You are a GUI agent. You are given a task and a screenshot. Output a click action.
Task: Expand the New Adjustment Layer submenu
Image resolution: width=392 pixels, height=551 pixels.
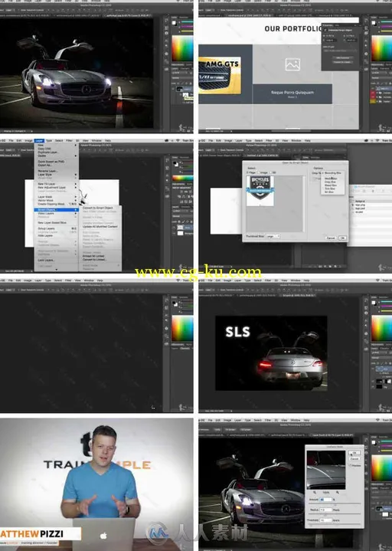point(56,187)
